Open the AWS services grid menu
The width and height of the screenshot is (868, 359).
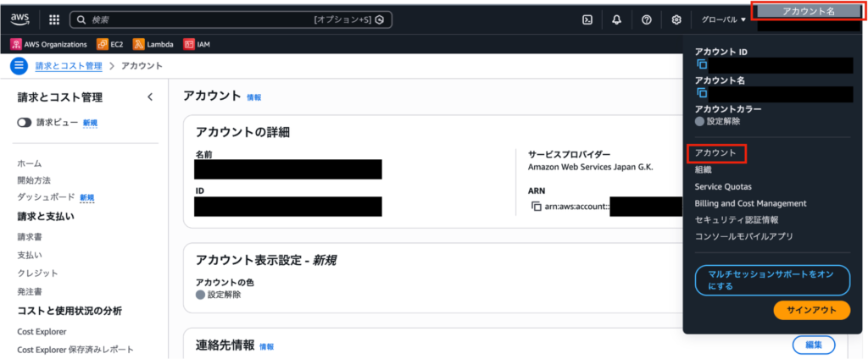click(54, 19)
